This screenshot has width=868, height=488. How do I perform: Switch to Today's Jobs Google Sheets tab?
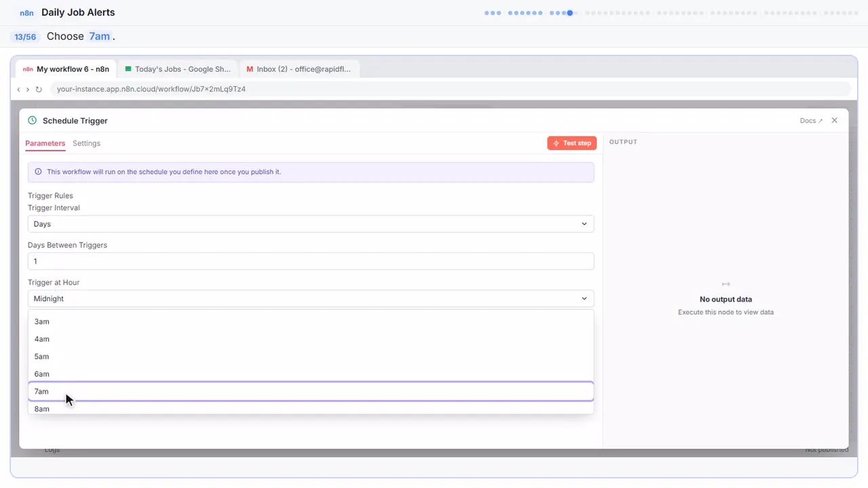(178, 69)
